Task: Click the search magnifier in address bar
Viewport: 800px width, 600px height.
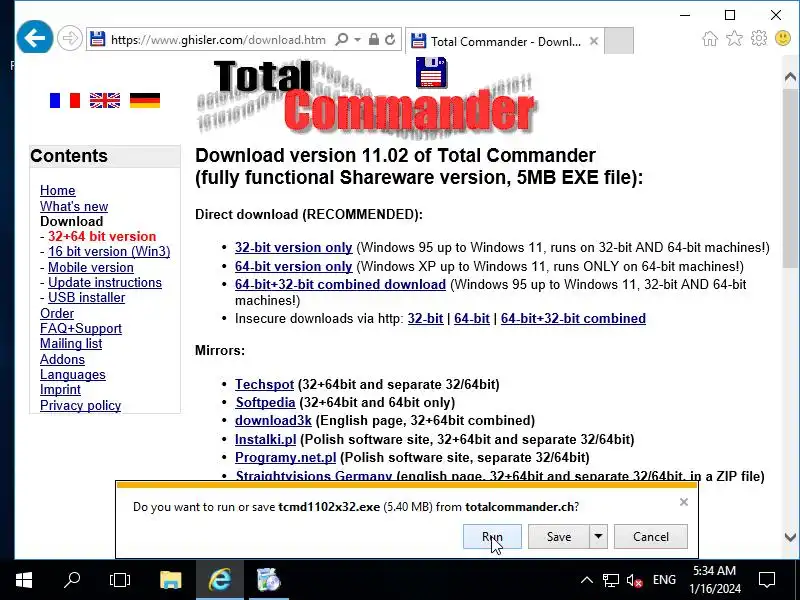Action: (342, 39)
